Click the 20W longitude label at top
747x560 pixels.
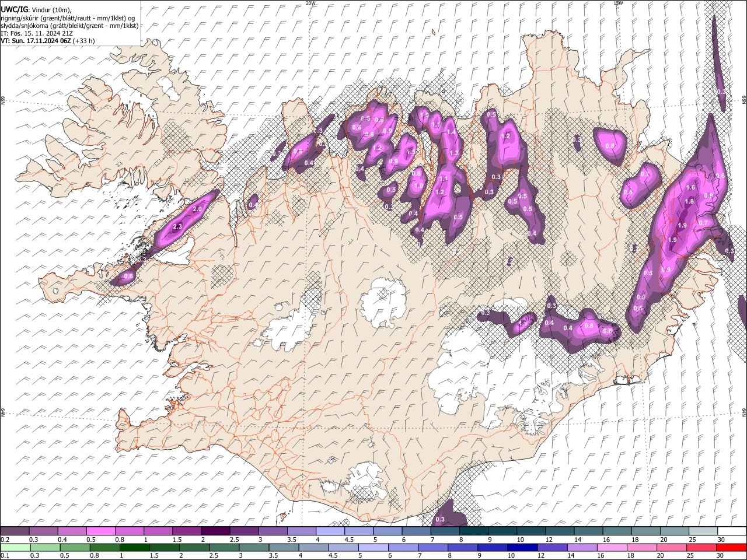(310, 3)
